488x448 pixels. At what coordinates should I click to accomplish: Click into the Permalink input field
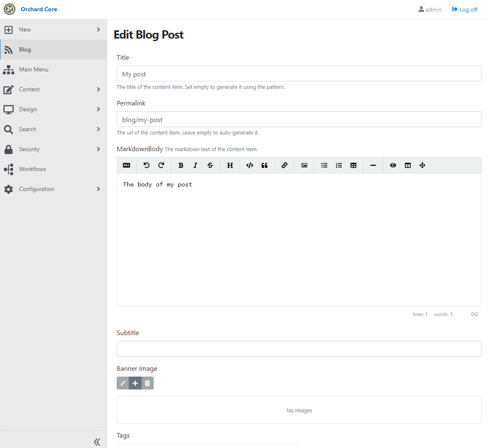pyautogui.click(x=299, y=120)
